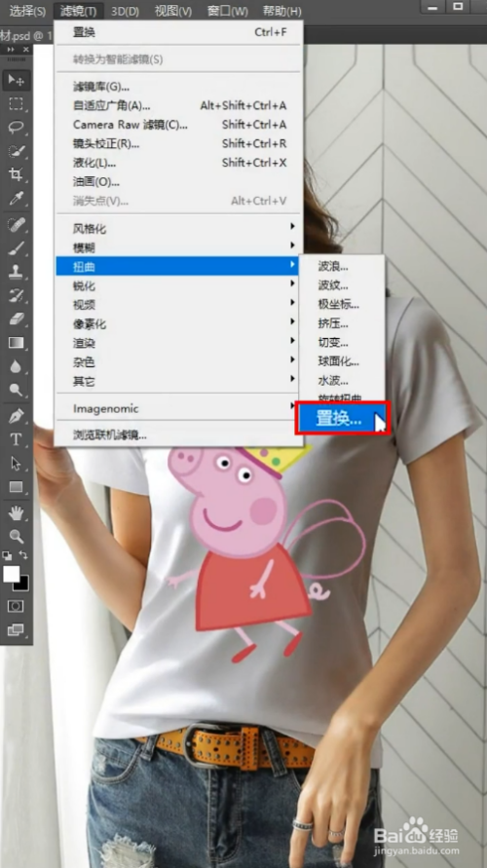Select the Quick Selection tool
Viewport: 487px width, 868px height.
(x=16, y=152)
